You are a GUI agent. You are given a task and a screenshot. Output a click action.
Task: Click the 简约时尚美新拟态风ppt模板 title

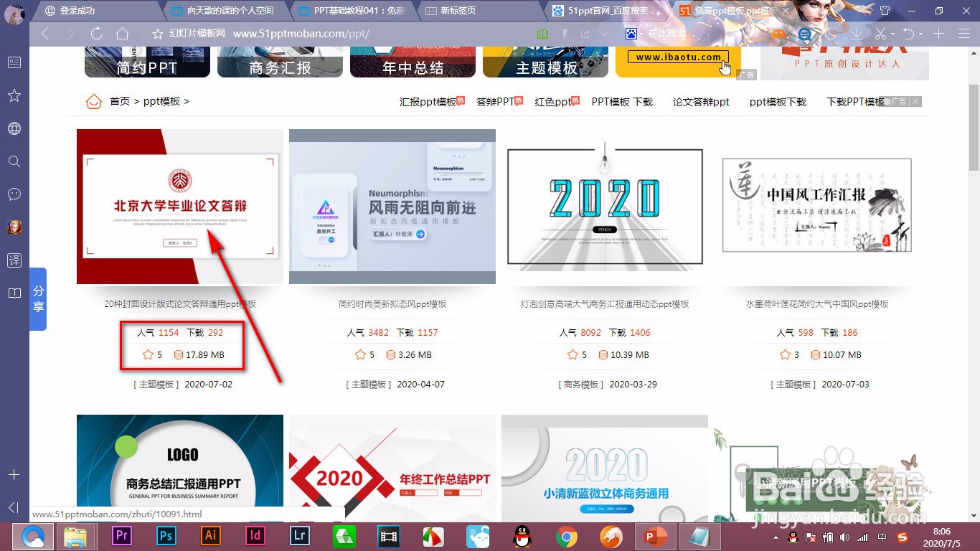(392, 304)
